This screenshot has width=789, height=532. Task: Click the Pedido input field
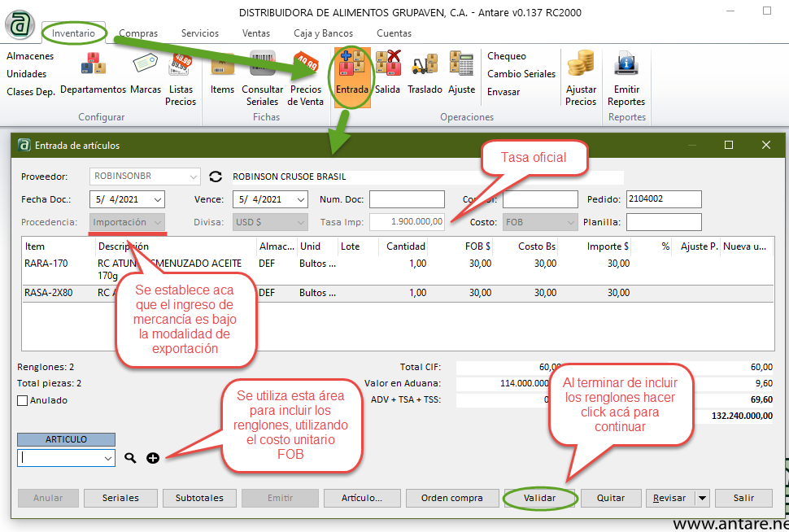tap(663, 199)
